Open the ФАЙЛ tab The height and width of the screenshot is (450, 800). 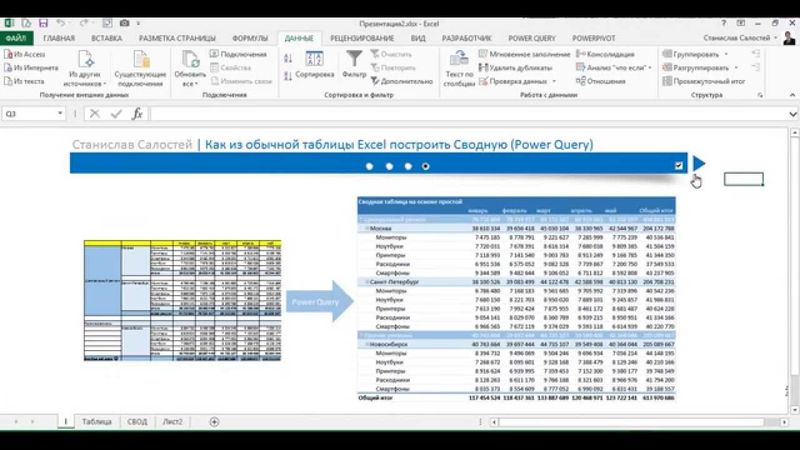tap(16, 38)
